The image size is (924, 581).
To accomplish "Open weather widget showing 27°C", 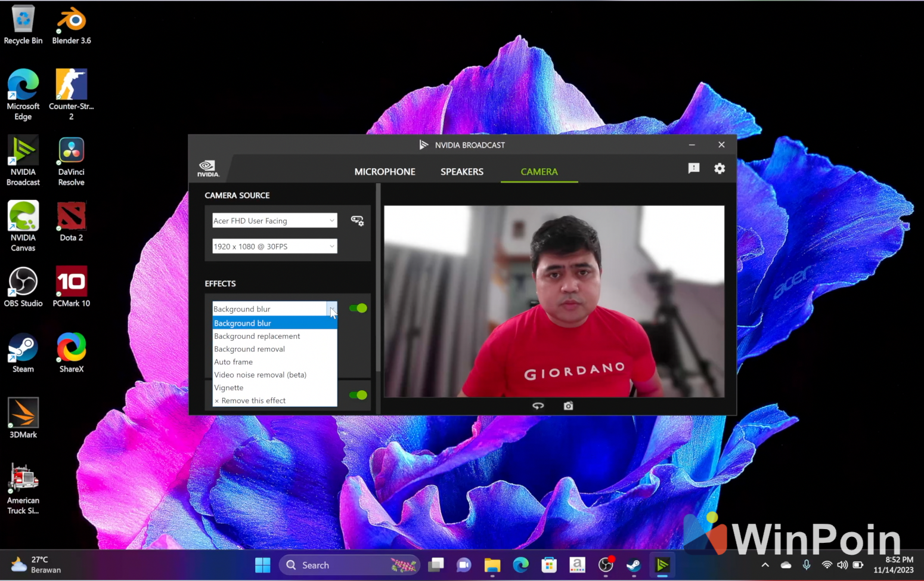I will click(36, 565).
